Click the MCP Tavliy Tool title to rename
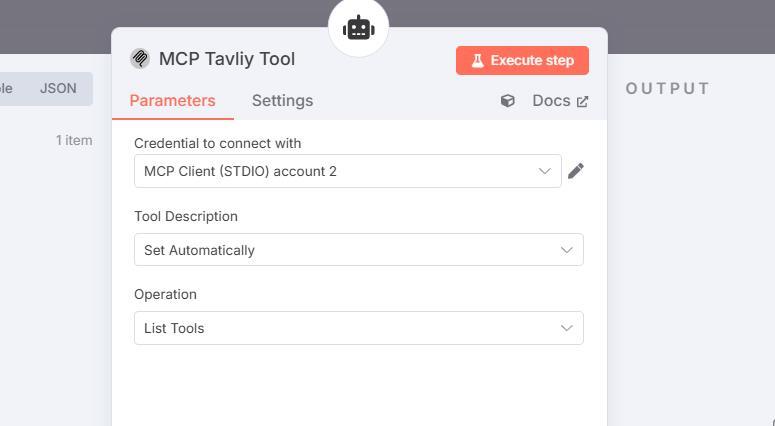775x426 pixels. [227, 59]
